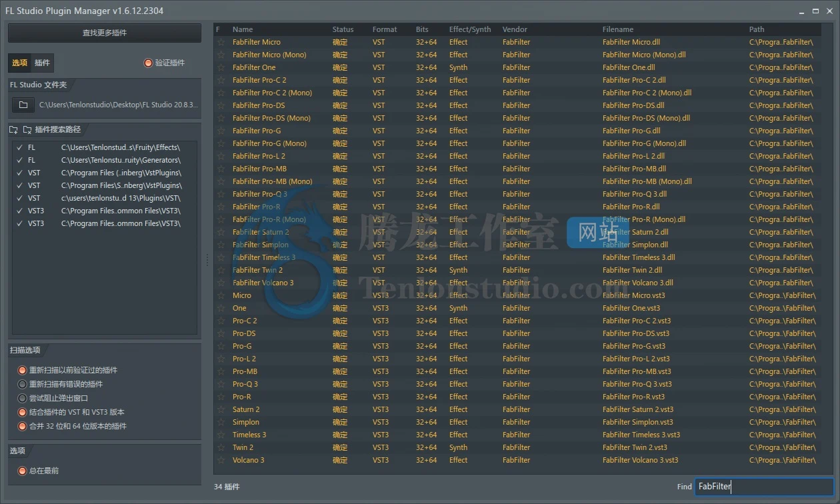This screenshot has width=840, height=504.
Task: Click the add plugin search path icon
Action: pos(13,129)
